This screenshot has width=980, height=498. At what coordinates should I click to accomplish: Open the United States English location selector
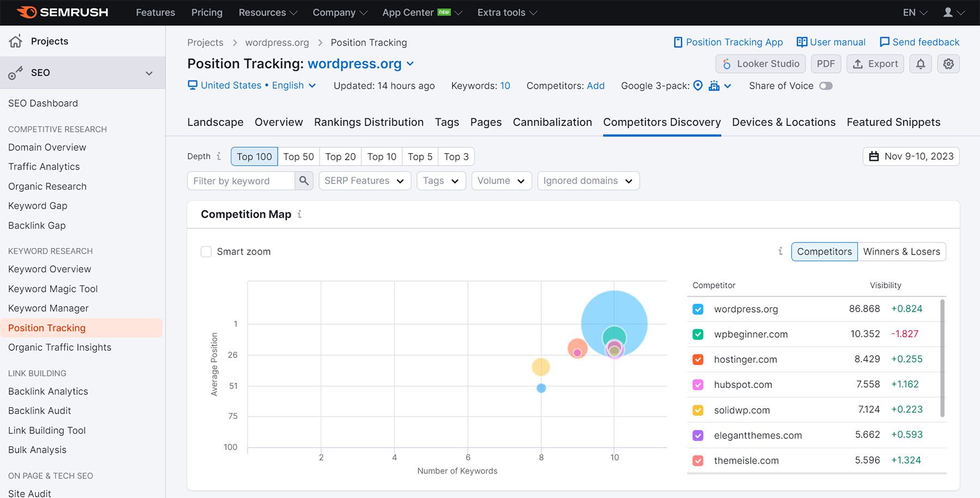click(252, 86)
